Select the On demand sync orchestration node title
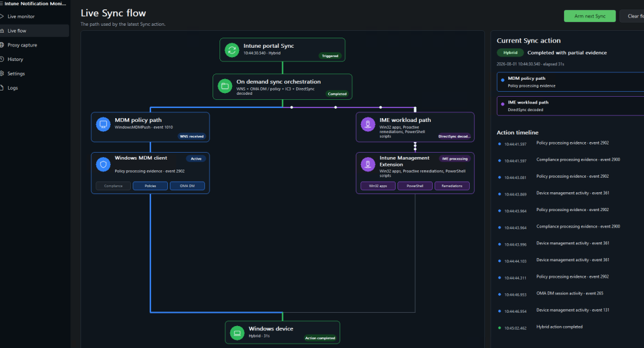 (279, 82)
